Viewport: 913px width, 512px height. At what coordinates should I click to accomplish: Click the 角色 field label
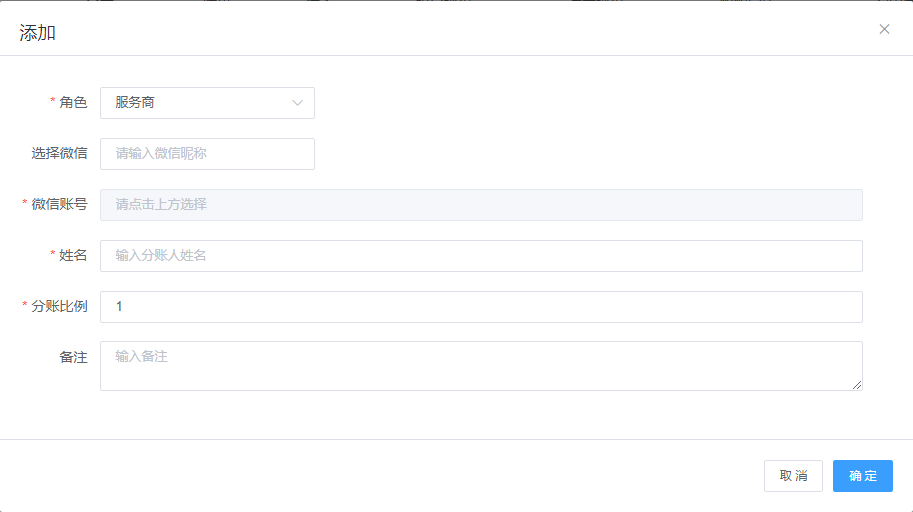73,103
